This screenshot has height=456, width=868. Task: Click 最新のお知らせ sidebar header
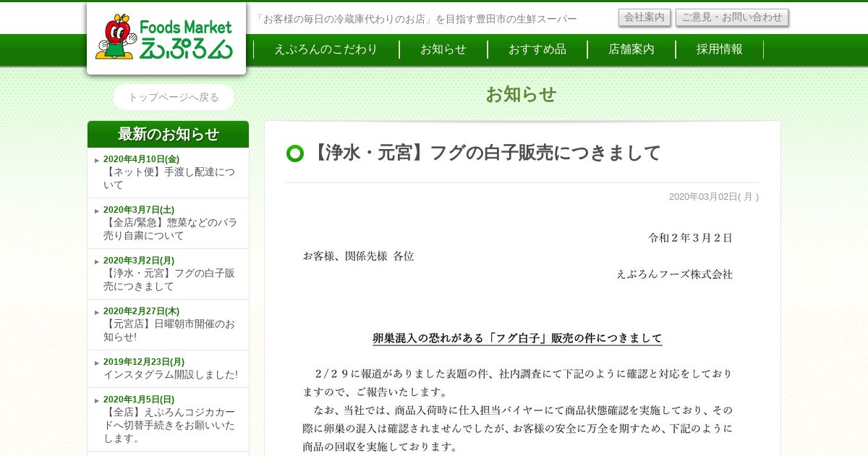(x=168, y=134)
